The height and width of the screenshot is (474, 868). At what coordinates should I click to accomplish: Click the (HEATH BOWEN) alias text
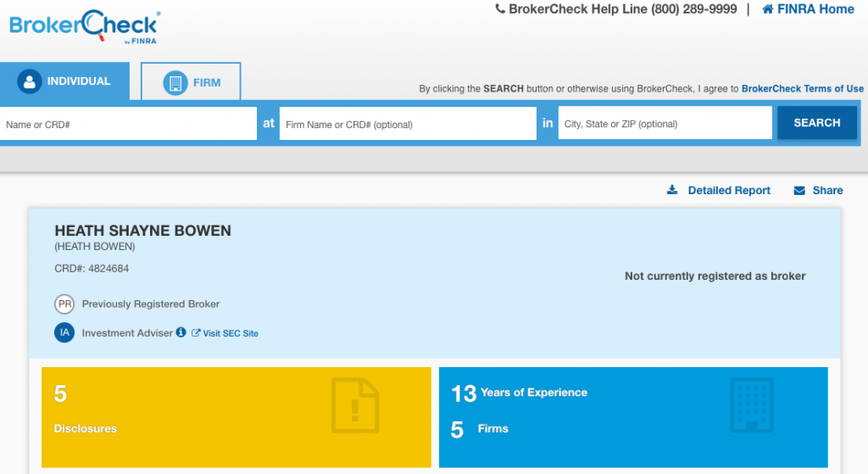tap(95, 247)
